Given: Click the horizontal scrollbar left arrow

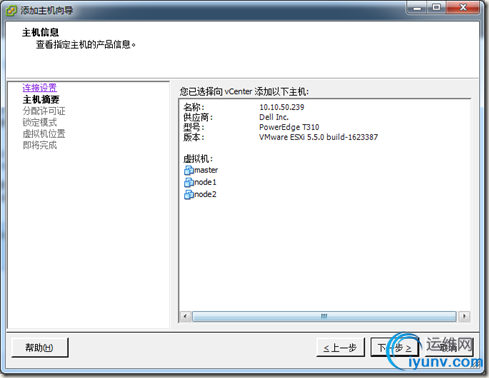Looking at the screenshot, I should coord(186,316).
